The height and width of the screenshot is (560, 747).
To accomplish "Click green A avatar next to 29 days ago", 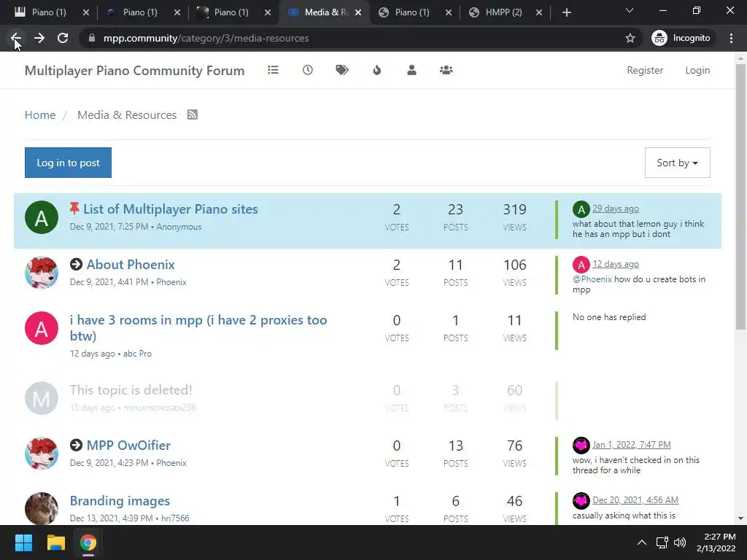I will pos(581,209).
